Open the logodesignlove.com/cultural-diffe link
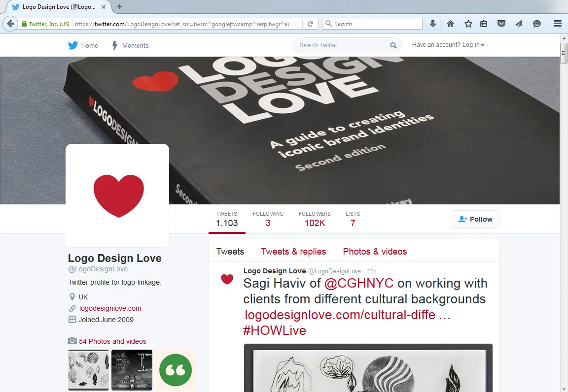Viewport: 568px width, 392px height. [x=348, y=315]
